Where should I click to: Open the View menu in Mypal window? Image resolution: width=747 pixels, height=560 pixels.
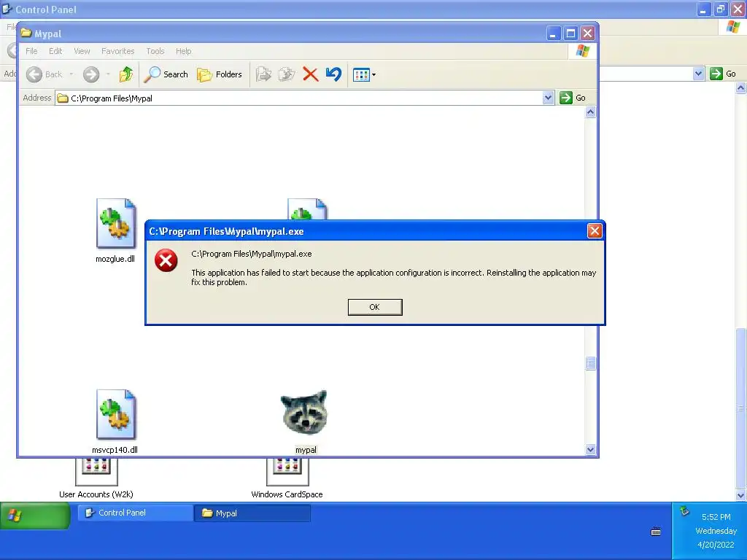(82, 51)
